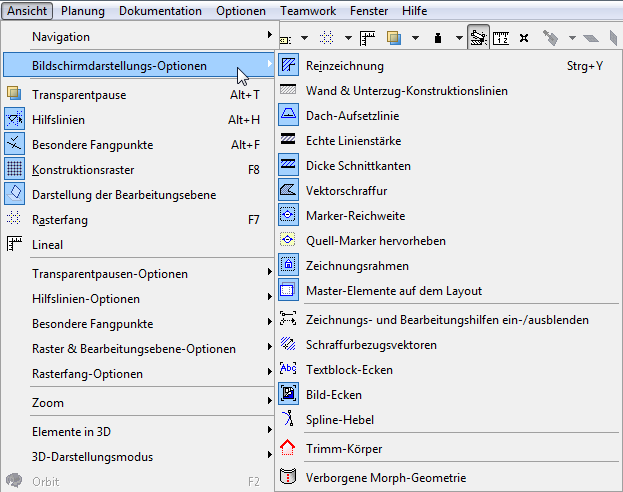Toggle Darstellung der Bearbeitungsebene
The height and width of the screenshot is (492, 623).
pos(138,195)
